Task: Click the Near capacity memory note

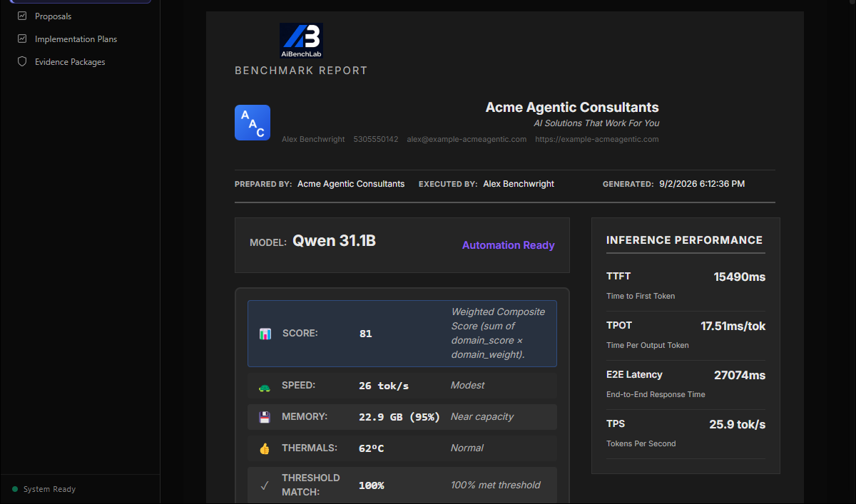Action: coord(482,417)
